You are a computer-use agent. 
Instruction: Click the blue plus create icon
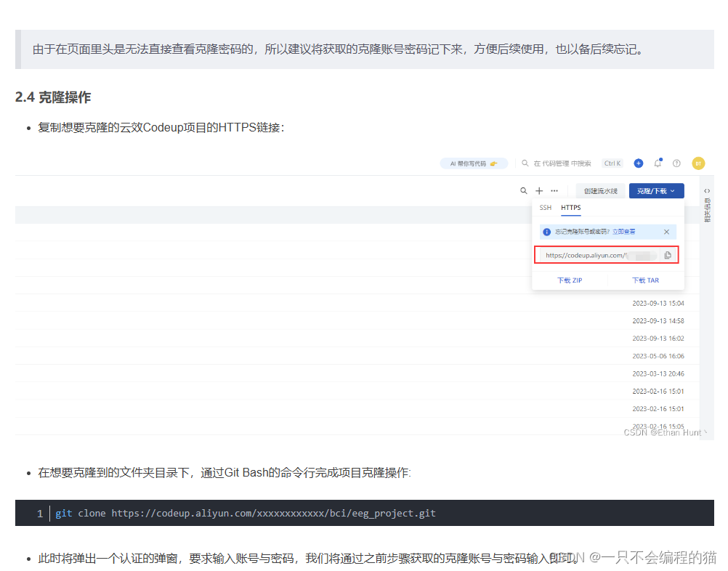639,163
